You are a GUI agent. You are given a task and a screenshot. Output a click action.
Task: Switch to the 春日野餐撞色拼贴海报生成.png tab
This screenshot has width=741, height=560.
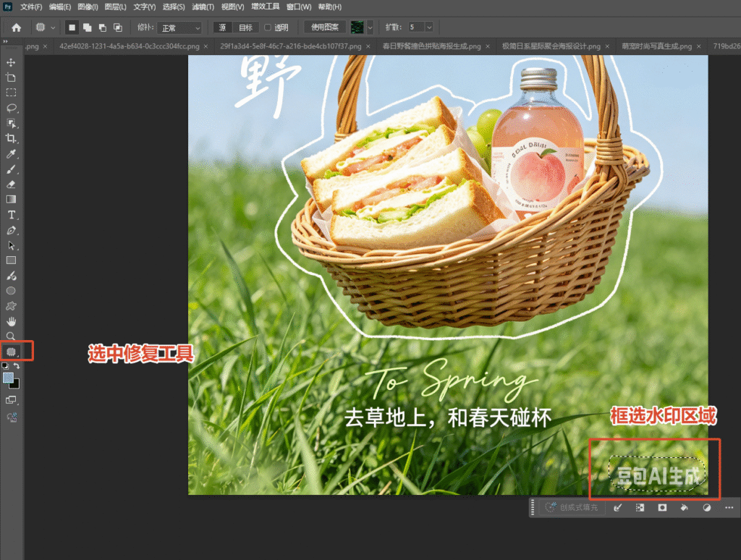(x=431, y=46)
